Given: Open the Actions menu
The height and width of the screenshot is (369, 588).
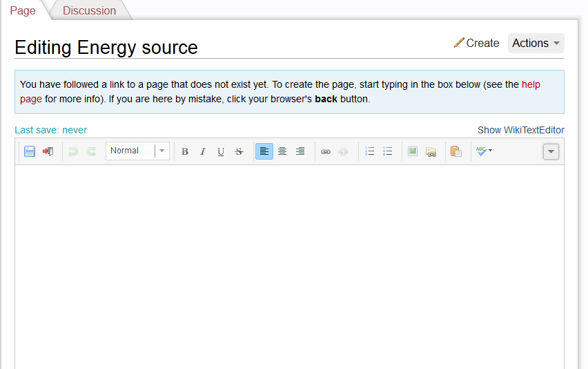Looking at the screenshot, I should tap(536, 43).
